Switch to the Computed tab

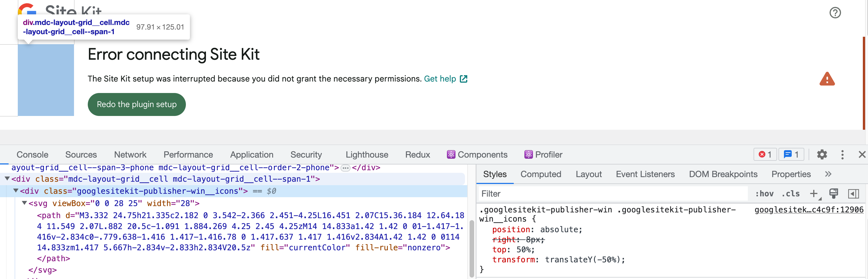[x=541, y=174]
